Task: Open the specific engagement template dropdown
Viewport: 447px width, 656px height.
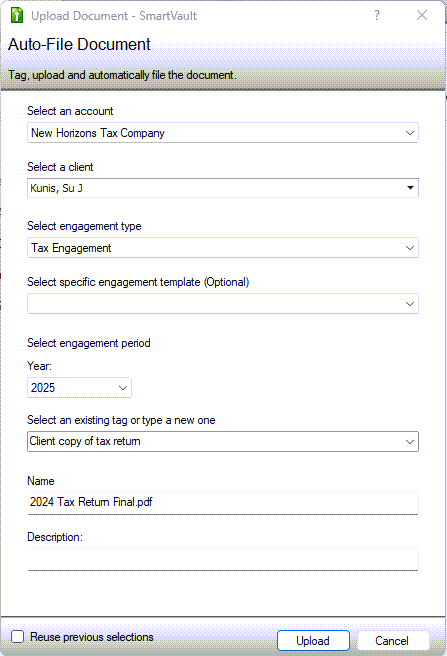Action: [223, 304]
